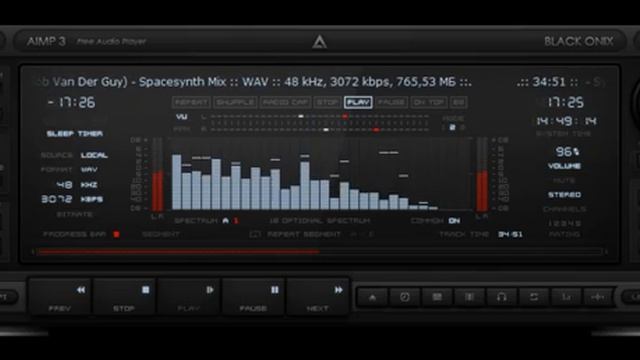Click the FORMAT WAV value
Image resolution: width=640 pixels, height=360 pixels.
pos(89,169)
